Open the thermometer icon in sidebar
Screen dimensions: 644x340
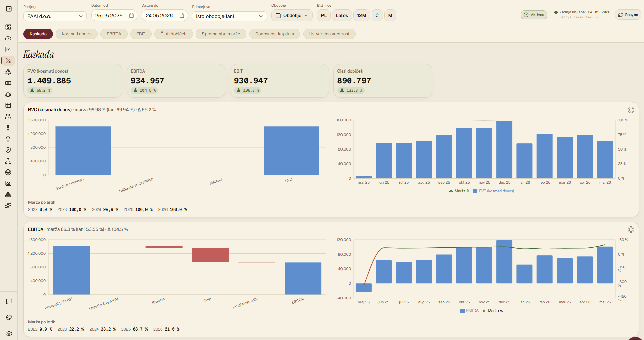coord(8,127)
